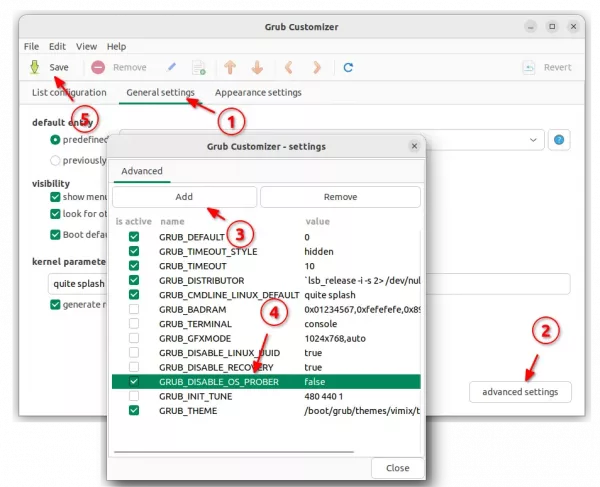
Task: Enable the GRUB_DISABLE_RECOVERY checkbox
Action: coord(134,367)
